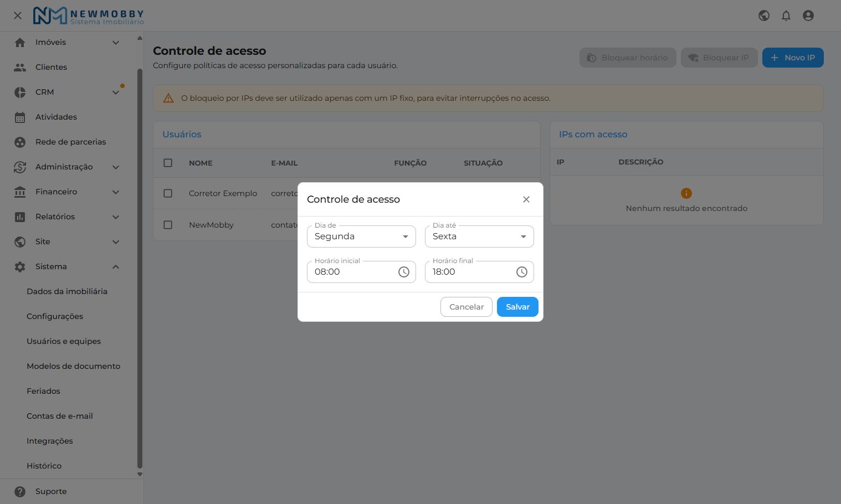The height and width of the screenshot is (504, 841).
Task: Check the Corretor Exemplo row checkbox
Action: (168, 193)
